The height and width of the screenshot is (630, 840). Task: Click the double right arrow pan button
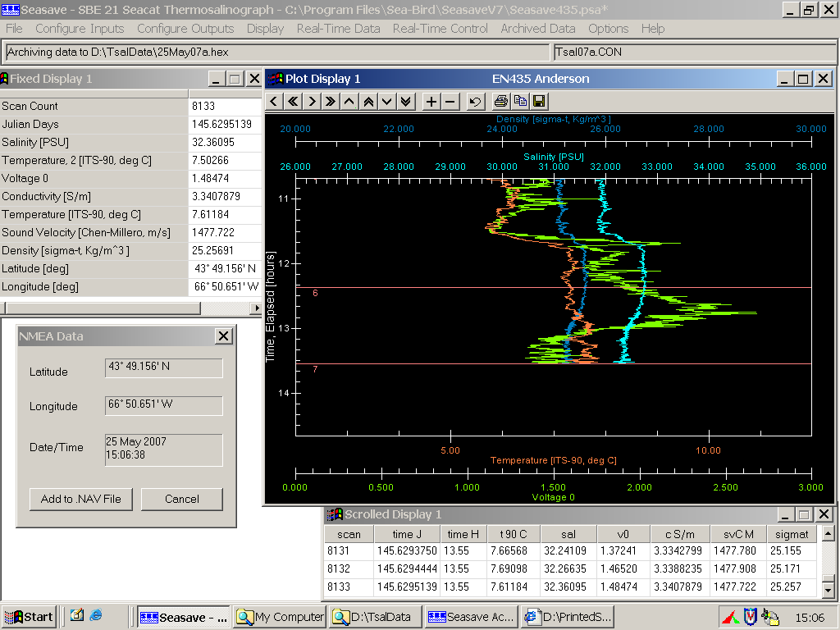(x=330, y=102)
